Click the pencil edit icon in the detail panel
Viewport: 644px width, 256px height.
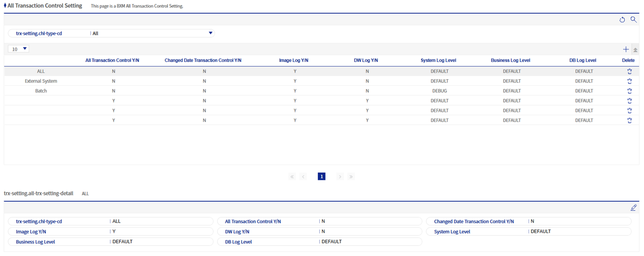pos(633,208)
